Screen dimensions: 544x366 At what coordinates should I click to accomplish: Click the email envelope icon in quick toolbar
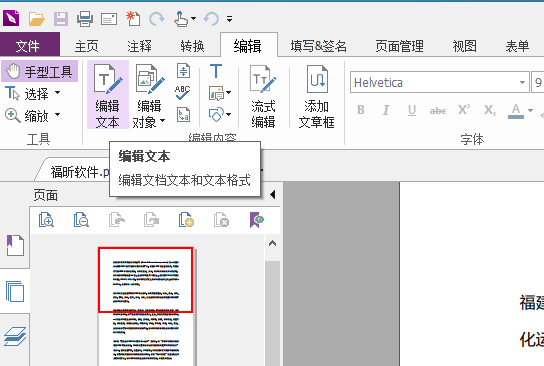[x=109, y=19]
